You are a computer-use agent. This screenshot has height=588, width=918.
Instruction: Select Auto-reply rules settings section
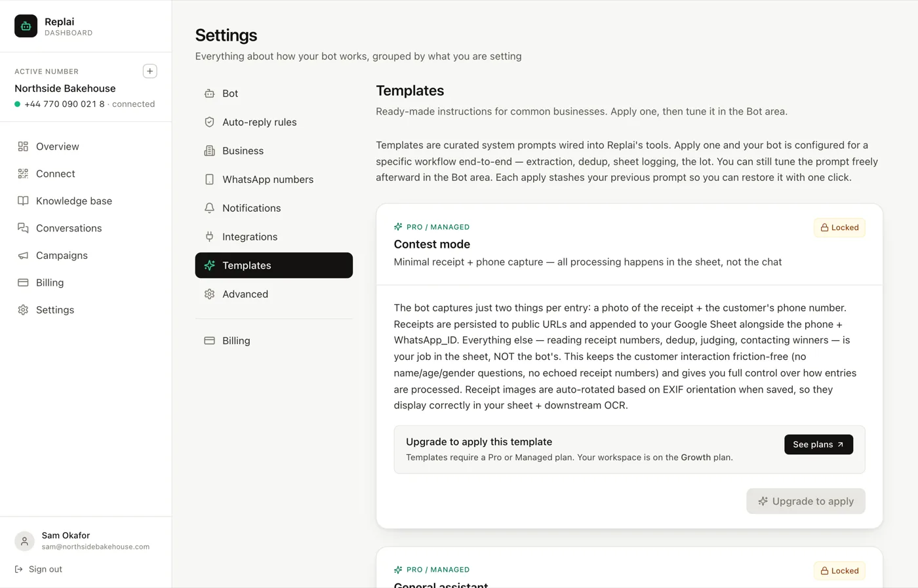[274, 122]
